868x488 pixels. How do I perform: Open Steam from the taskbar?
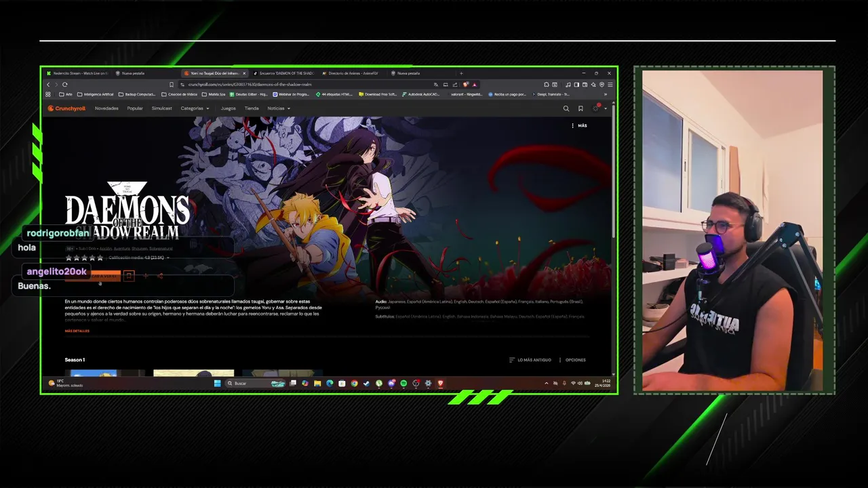click(366, 383)
